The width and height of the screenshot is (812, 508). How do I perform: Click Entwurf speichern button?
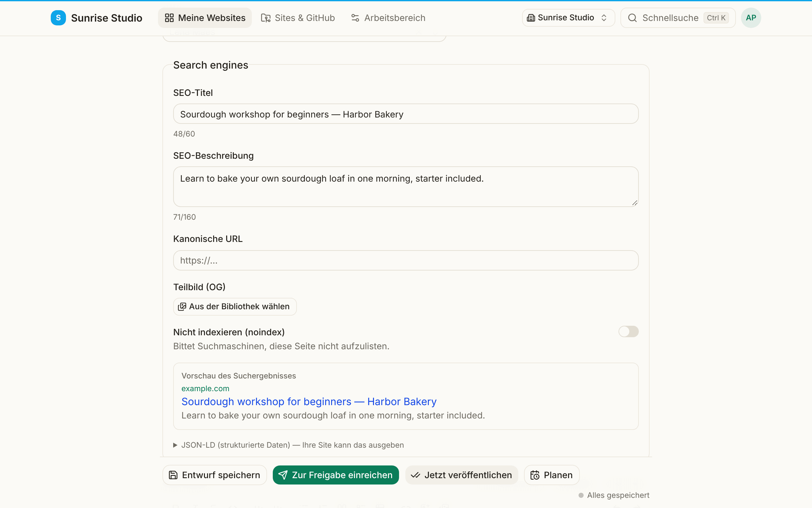point(214,475)
